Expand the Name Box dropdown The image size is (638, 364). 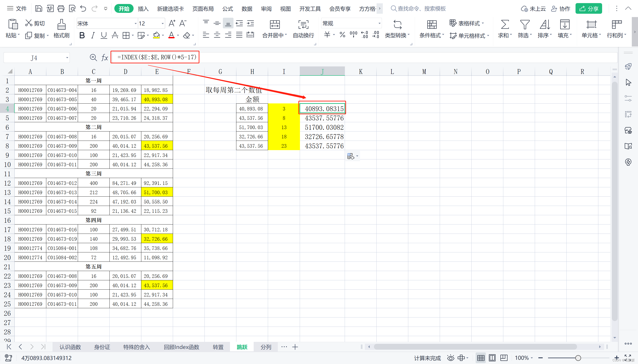click(x=67, y=58)
